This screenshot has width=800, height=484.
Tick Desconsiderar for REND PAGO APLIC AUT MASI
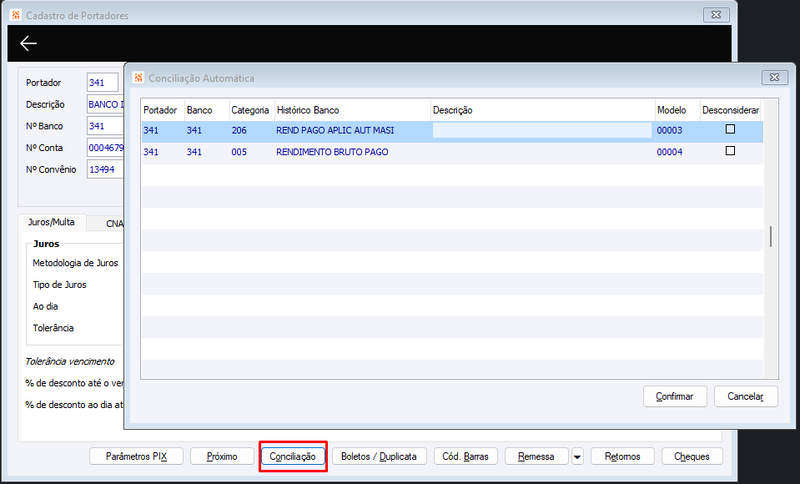730,130
